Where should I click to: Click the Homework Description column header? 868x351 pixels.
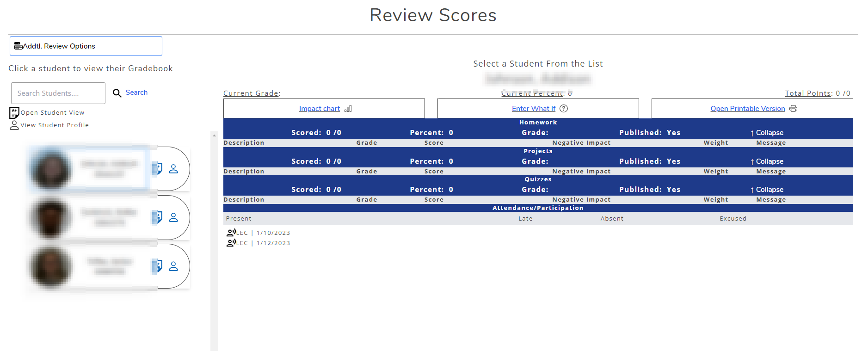pos(244,143)
